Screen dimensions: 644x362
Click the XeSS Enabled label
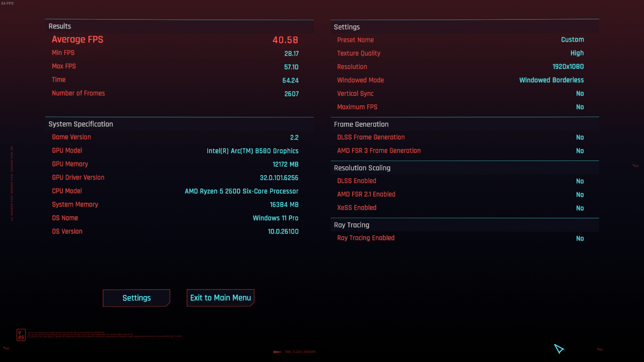click(356, 208)
